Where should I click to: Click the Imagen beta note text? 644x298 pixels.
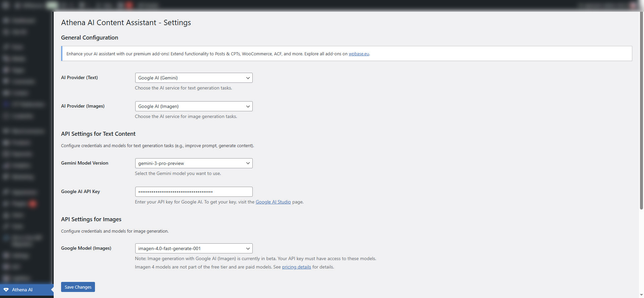point(255,258)
